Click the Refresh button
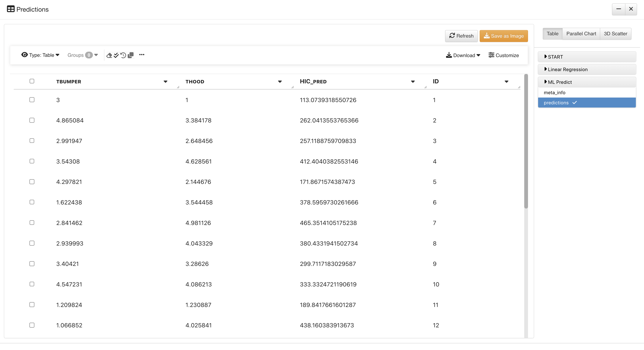Image resolution: width=644 pixels, height=350 pixels. tap(461, 36)
